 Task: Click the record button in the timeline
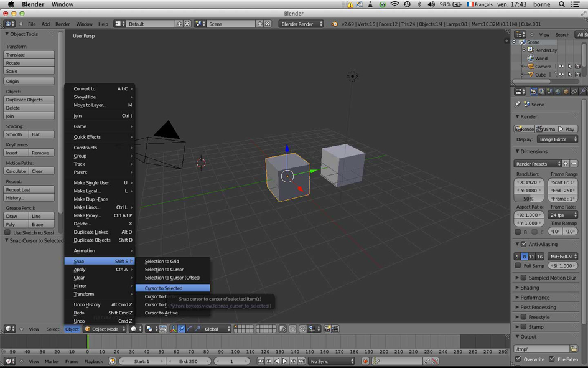pyautogui.click(x=365, y=360)
